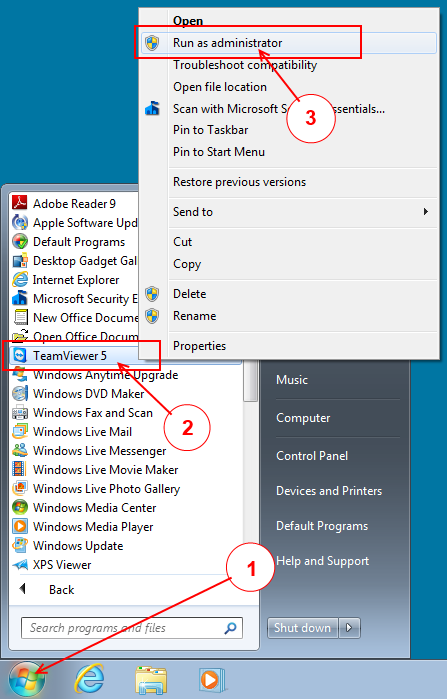The width and height of the screenshot is (447, 699).
Task: Click the Internet Explorer list icon
Action: [20, 280]
